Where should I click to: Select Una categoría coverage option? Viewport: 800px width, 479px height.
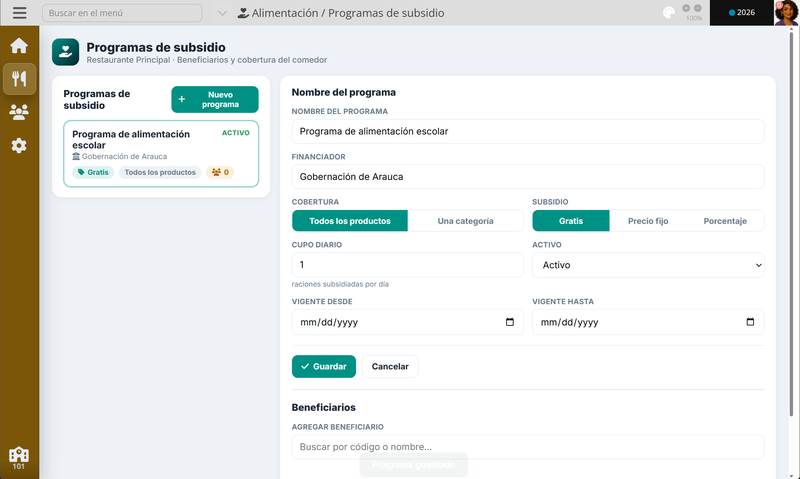(x=465, y=221)
